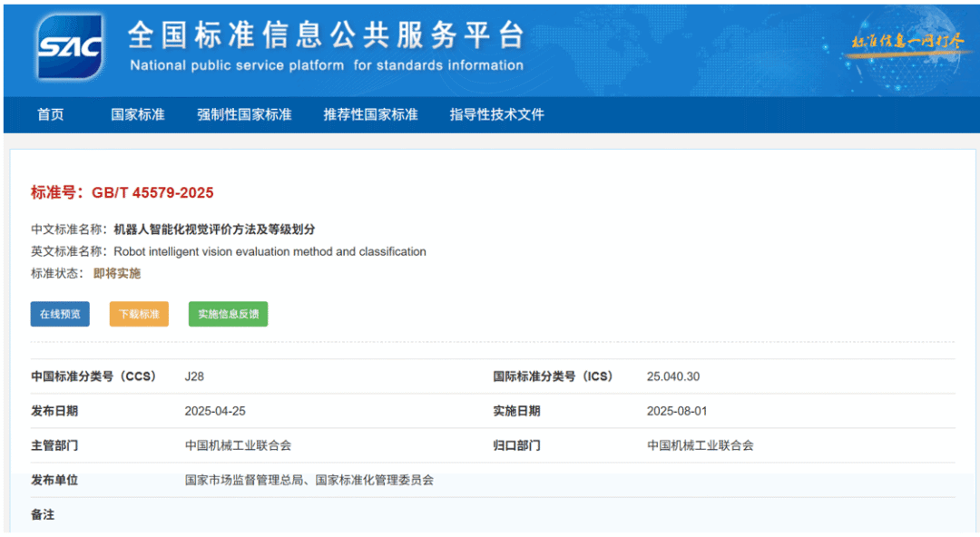Click the CCS classification value J28
Image resolution: width=980 pixels, height=537 pixels.
click(x=194, y=376)
